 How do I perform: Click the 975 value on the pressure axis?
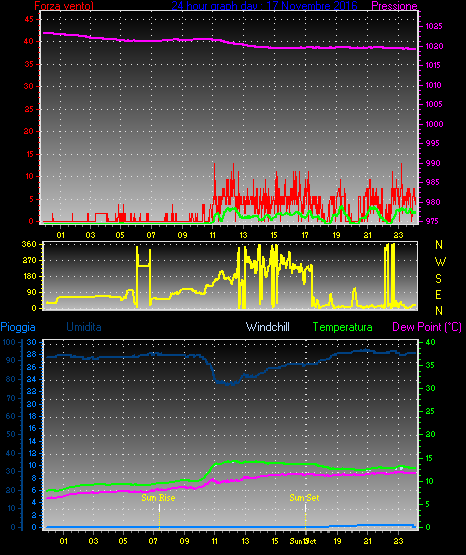tap(431, 221)
